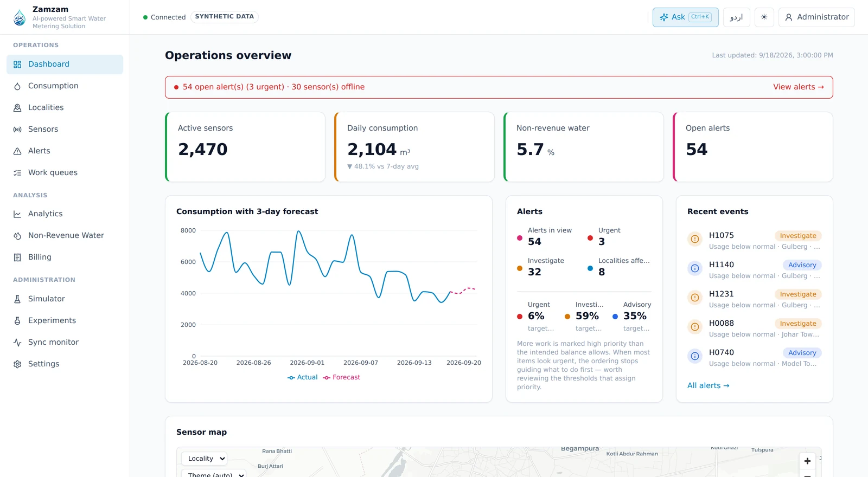This screenshot has height=477, width=868.
Task: Toggle the Forecast series in chart legend
Action: [342, 378]
